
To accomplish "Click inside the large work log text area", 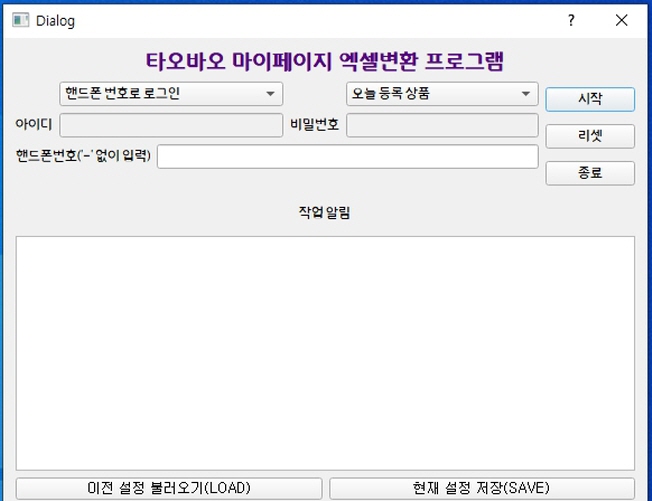I will pos(325,352).
